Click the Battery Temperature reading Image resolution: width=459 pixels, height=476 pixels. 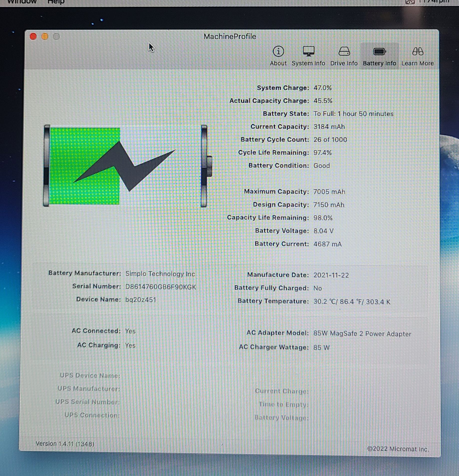[351, 302]
